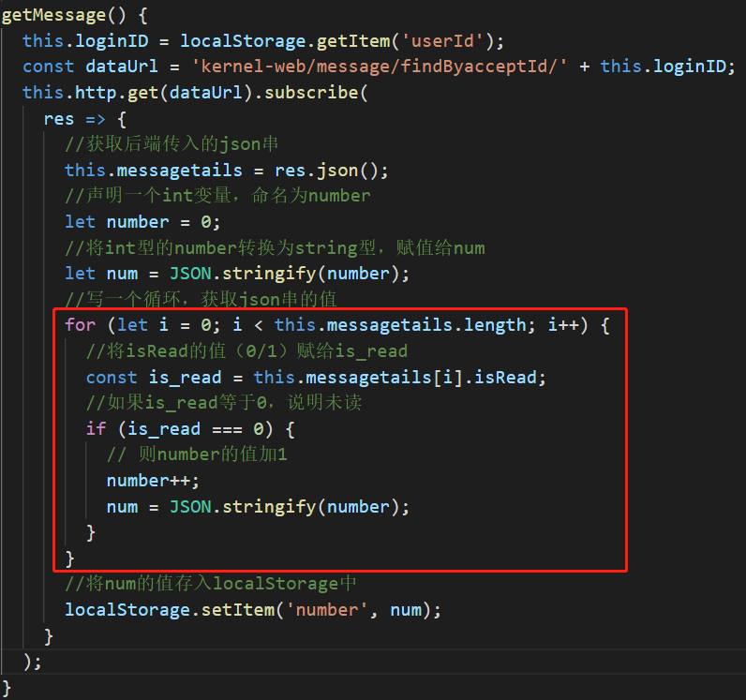Screen dimensions: 746x700
Task: Click the 'kernel-web/message/findByacceptId/' string
Action: pyautogui.click(x=380, y=67)
